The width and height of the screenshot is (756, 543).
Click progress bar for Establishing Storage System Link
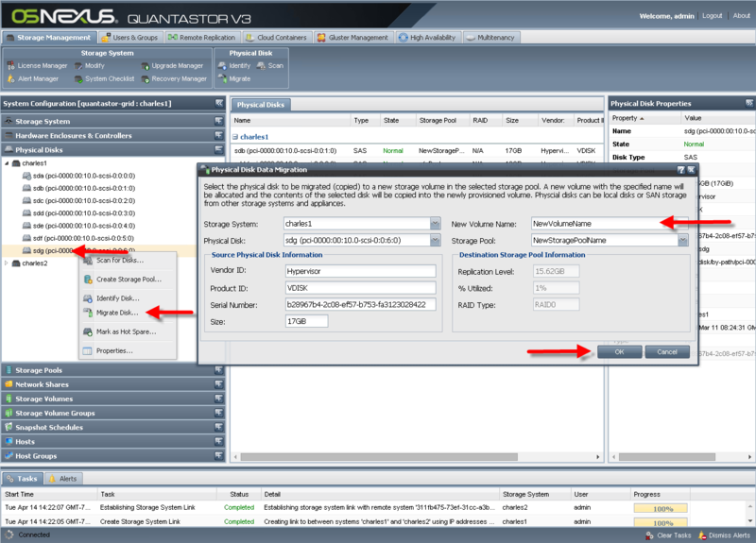661,508
